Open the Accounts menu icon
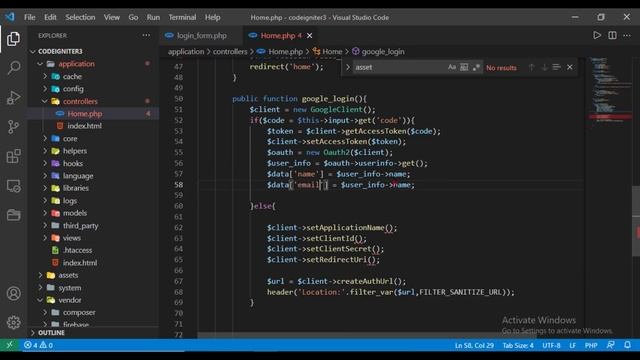Image resolution: width=640 pixels, height=360 pixels. (x=13, y=293)
